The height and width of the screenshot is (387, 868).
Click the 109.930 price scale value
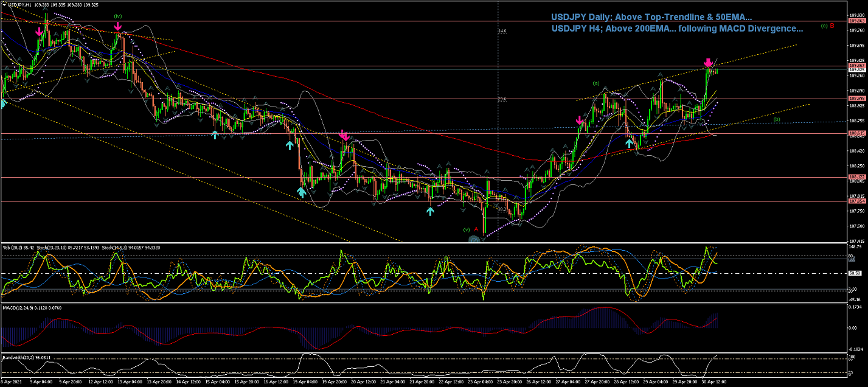857,15
